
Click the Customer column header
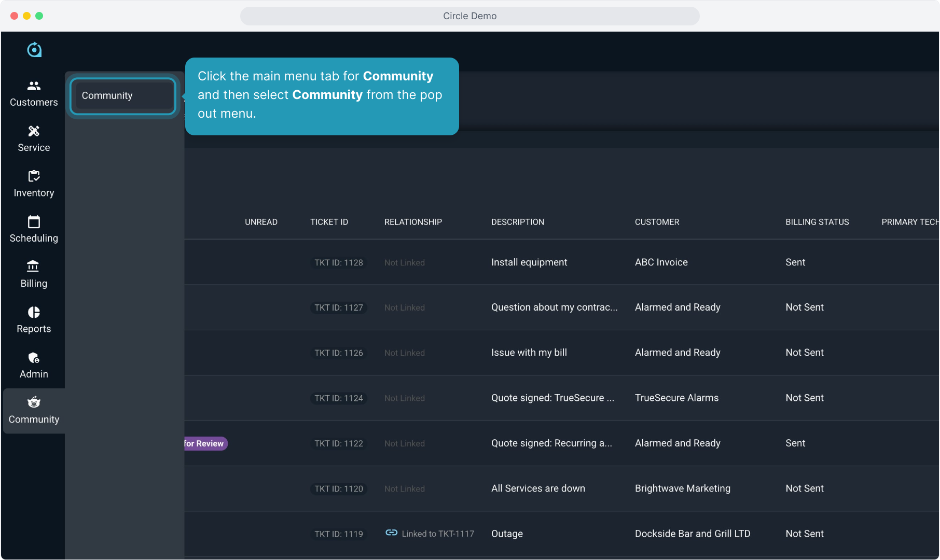click(657, 222)
